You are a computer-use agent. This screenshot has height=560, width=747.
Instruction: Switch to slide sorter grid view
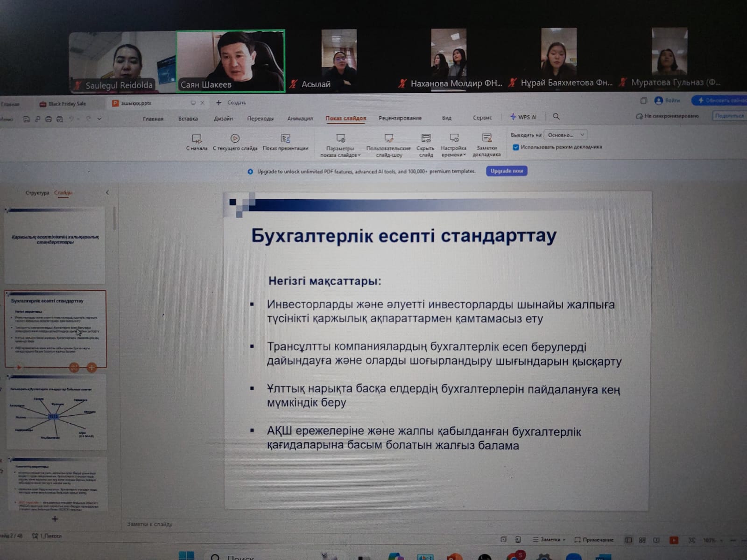click(x=642, y=540)
